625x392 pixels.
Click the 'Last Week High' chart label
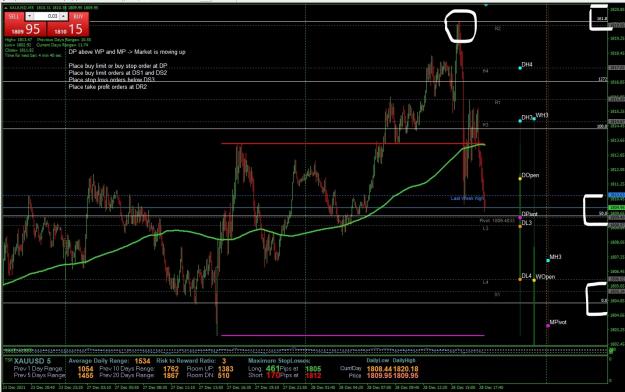(467, 198)
